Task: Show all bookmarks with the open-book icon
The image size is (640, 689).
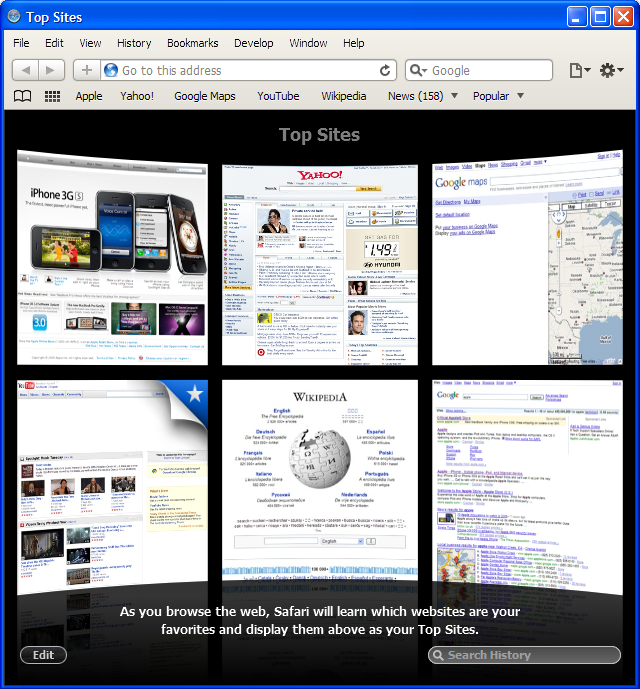Action: click(22, 96)
